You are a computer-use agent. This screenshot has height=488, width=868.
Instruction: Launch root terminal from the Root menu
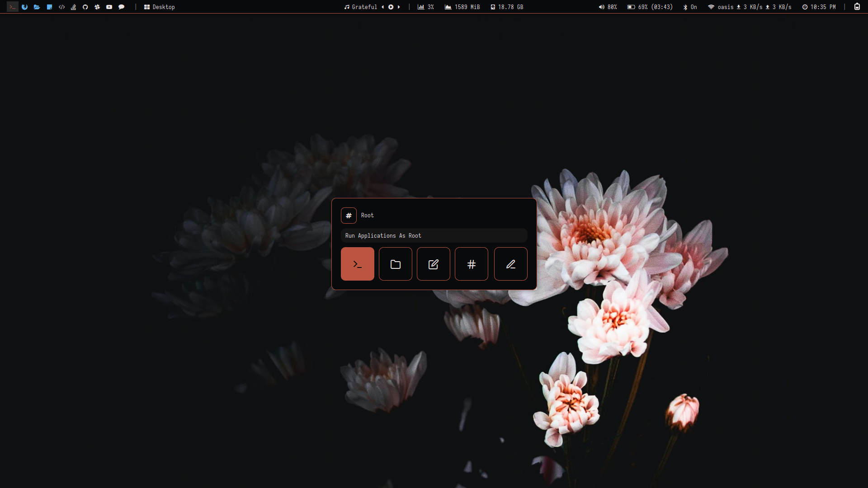pyautogui.click(x=357, y=264)
